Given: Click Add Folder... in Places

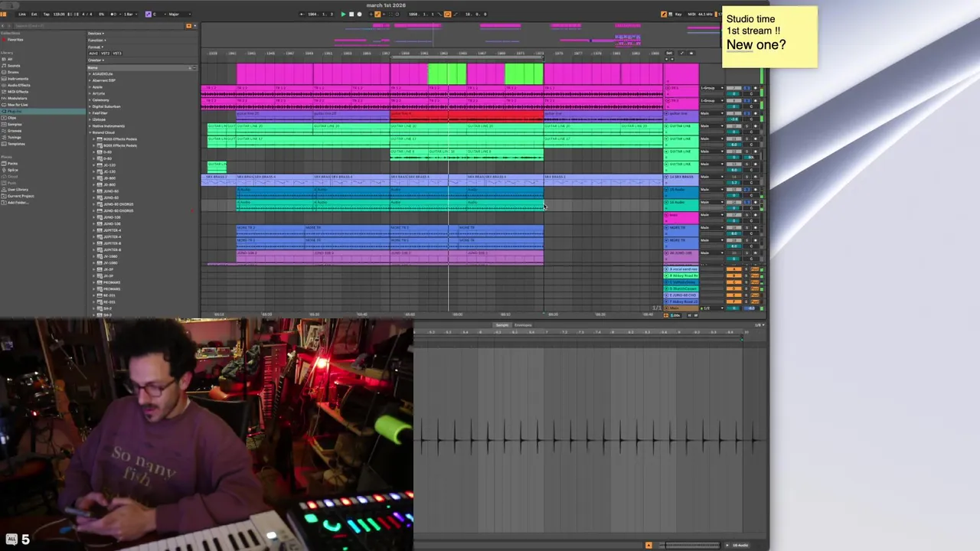Looking at the screenshot, I should pyautogui.click(x=18, y=202).
